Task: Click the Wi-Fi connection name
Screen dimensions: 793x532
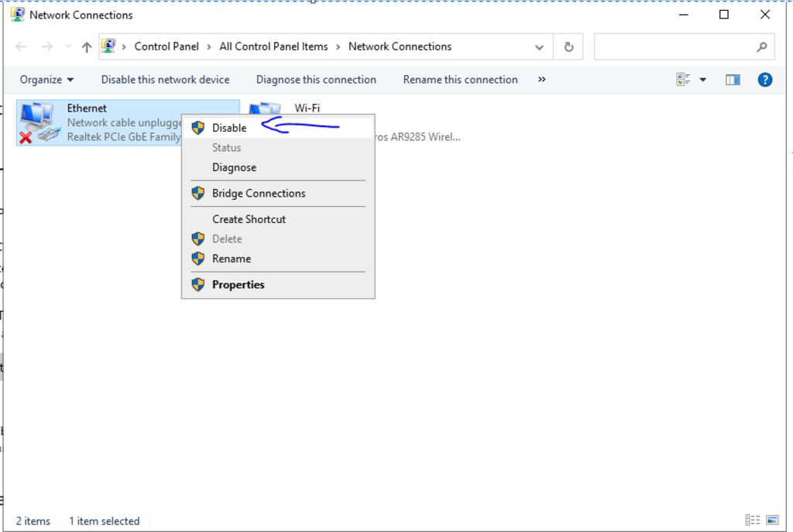Action: [x=307, y=108]
